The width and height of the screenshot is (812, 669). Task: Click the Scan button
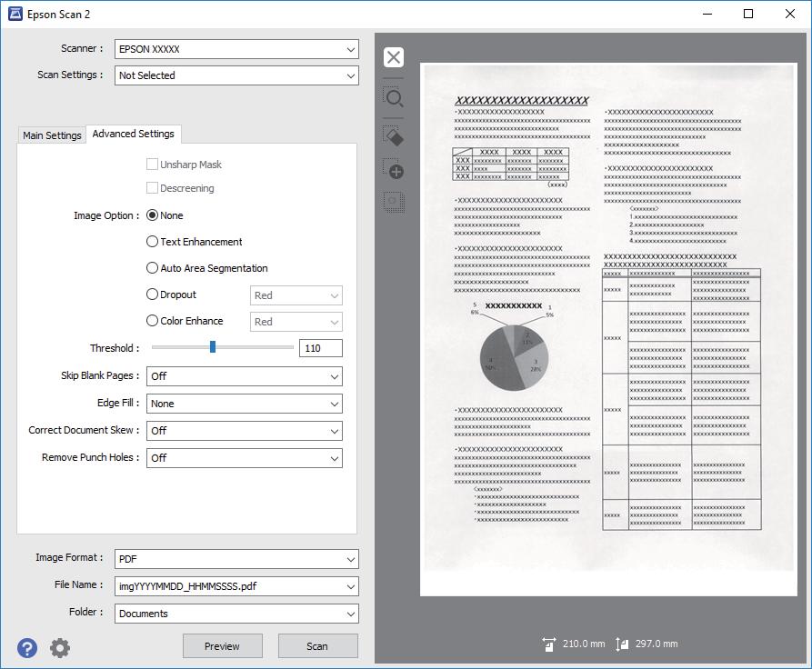pos(317,646)
